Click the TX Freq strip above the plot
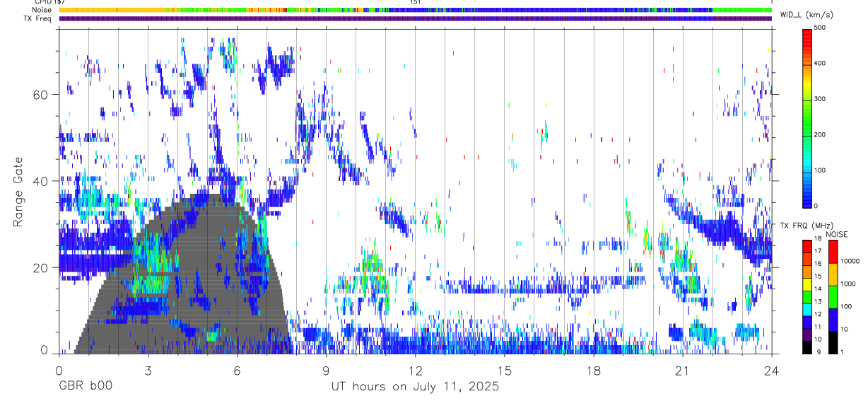The height and width of the screenshot is (401, 868). [x=416, y=18]
